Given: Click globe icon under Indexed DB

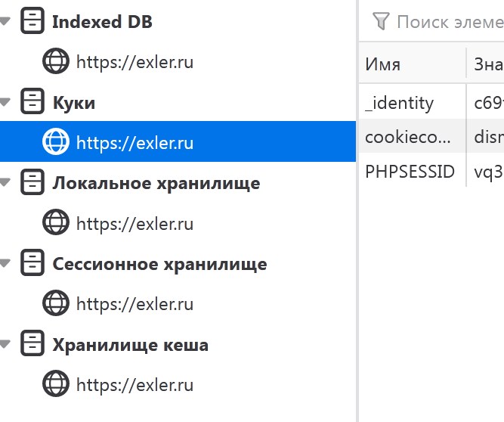Looking at the screenshot, I should coord(56,61).
